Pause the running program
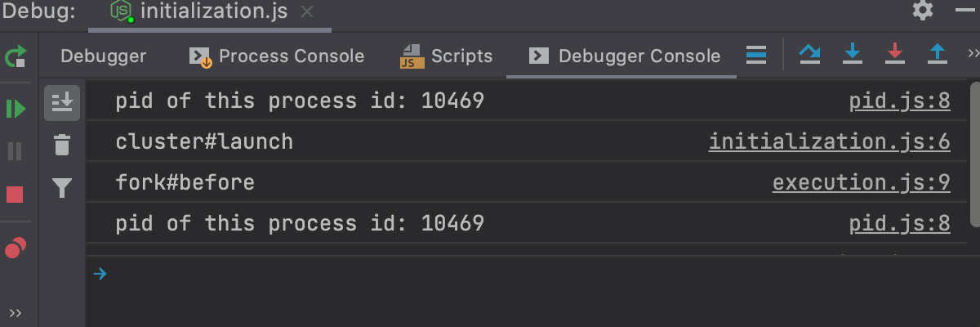 click(16, 151)
